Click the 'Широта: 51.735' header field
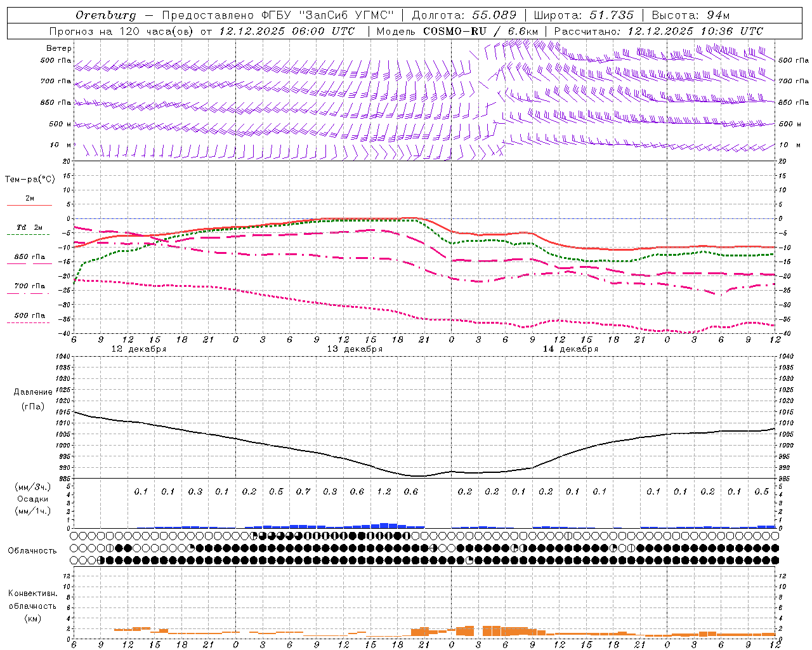The height and width of the screenshot is (650, 812). pos(583,15)
